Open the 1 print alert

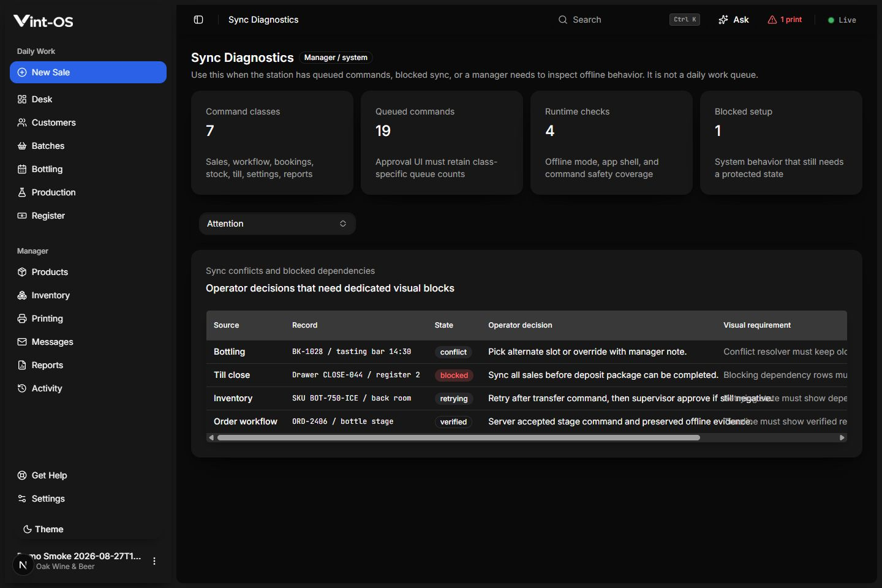(785, 20)
